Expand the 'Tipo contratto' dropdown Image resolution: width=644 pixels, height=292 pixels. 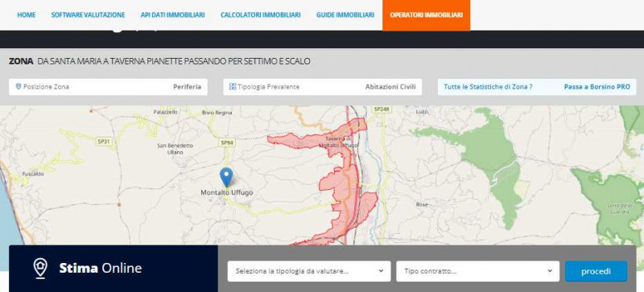[x=477, y=271]
